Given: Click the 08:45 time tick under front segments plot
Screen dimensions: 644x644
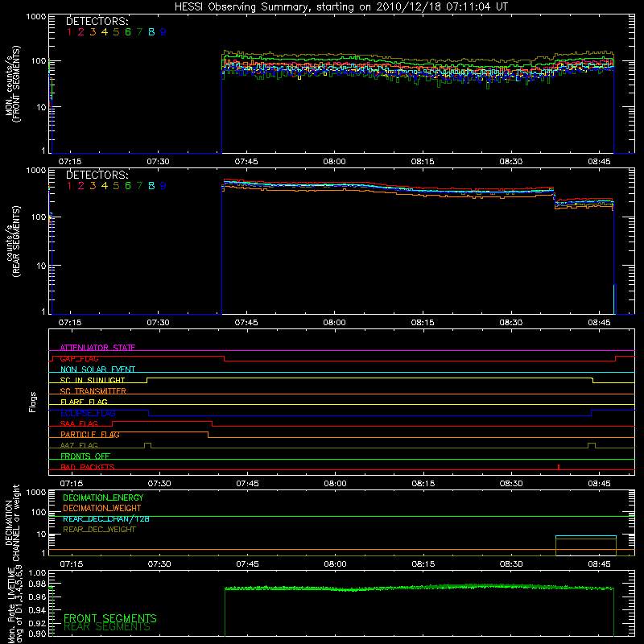Looking at the screenshot, I should [x=599, y=162].
